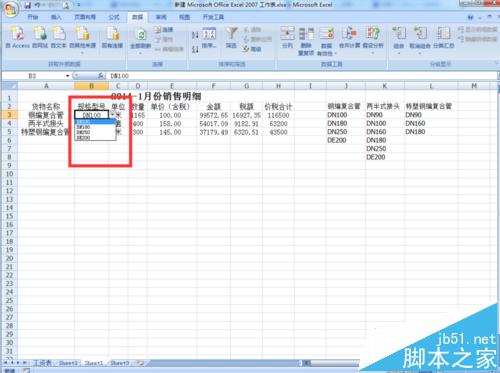This screenshot has width=500, height=373.
Task: Expand the Name Box dropdown arrow
Action: 68,76
